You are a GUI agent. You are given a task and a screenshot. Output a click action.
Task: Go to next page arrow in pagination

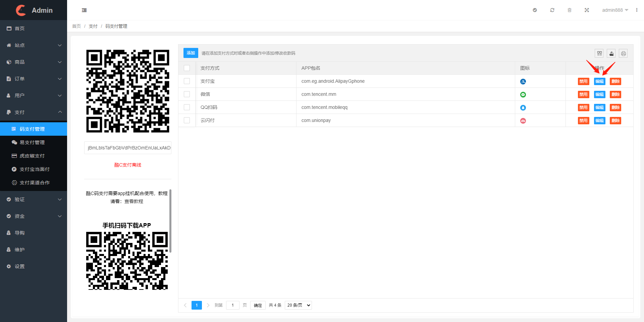(x=208, y=305)
